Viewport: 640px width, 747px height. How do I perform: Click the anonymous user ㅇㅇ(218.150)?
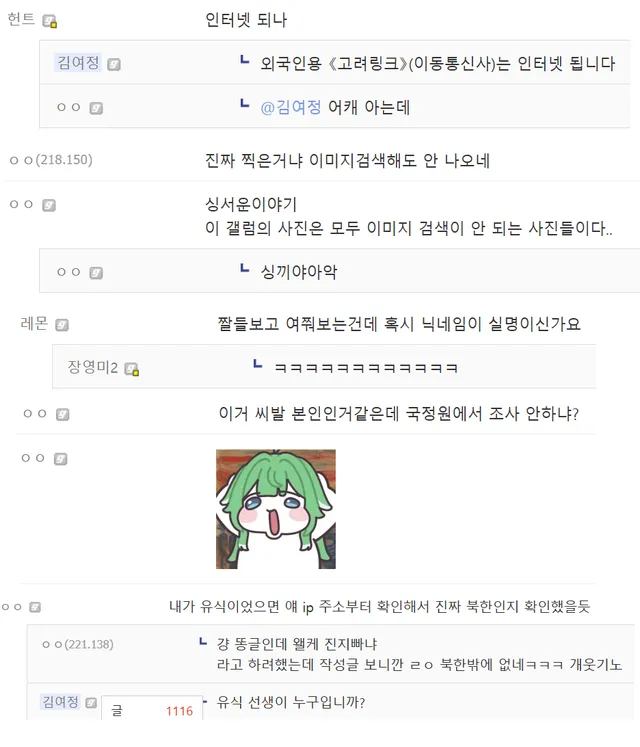tap(51, 160)
